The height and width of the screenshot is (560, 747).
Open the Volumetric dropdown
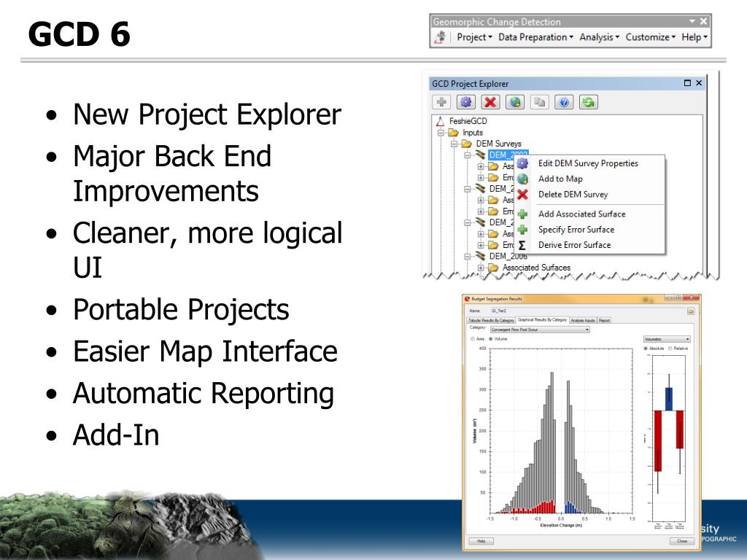coord(667,339)
